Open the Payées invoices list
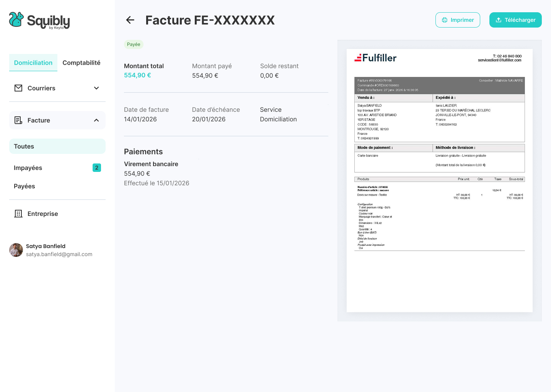This screenshot has height=392, width=551. click(x=24, y=186)
